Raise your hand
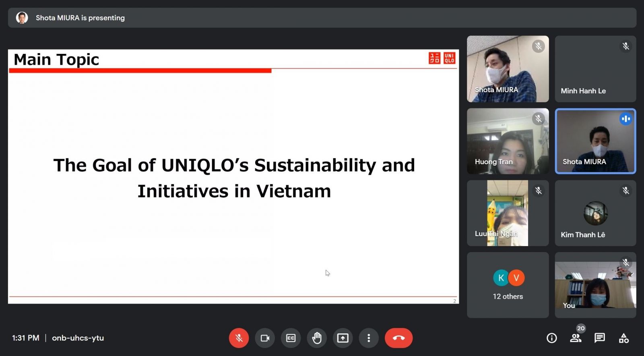The width and height of the screenshot is (644, 356). (x=317, y=338)
